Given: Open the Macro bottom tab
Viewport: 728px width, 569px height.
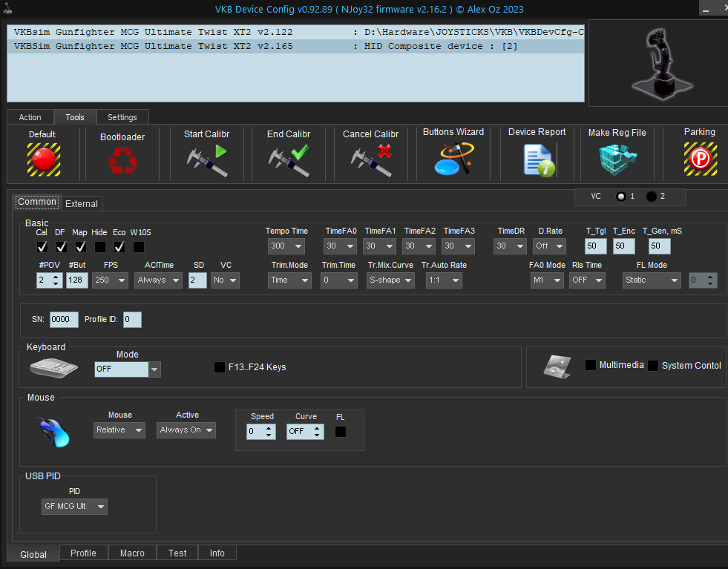Looking at the screenshot, I should (x=132, y=553).
